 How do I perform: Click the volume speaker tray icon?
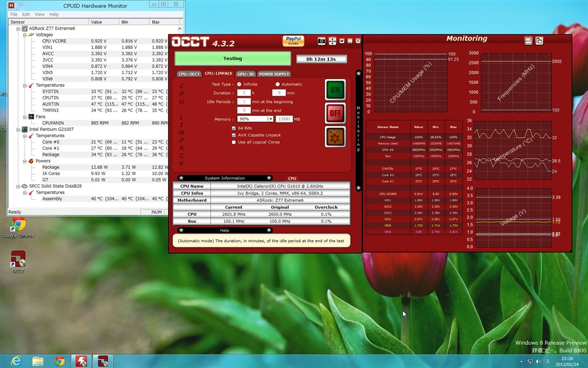click(539, 362)
